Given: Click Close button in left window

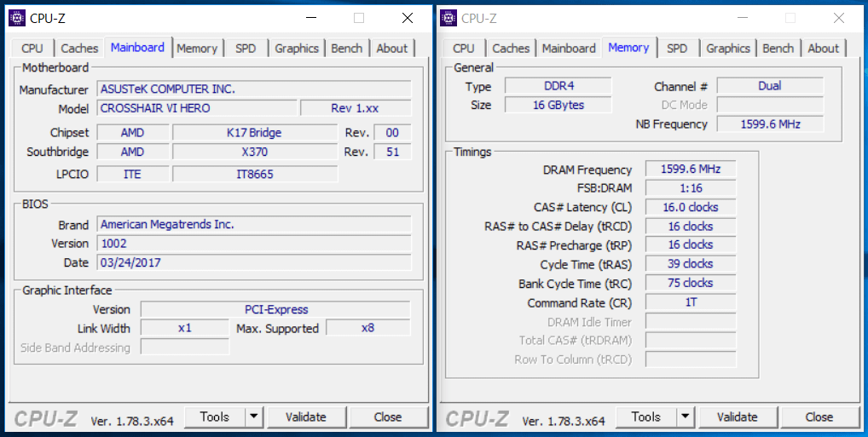Looking at the screenshot, I should pos(388,417).
